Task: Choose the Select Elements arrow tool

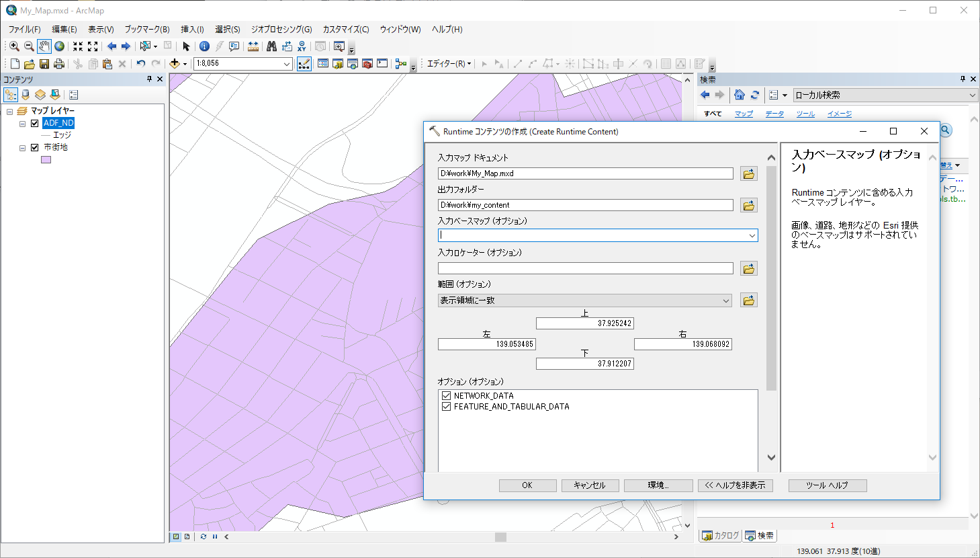Action: [x=186, y=46]
